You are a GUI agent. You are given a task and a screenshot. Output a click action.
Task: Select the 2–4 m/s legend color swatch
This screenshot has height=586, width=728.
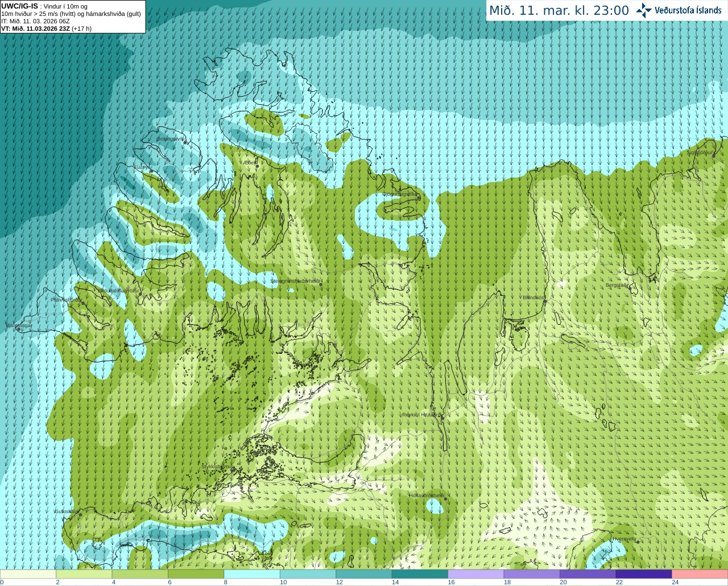(x=84, y=574)
